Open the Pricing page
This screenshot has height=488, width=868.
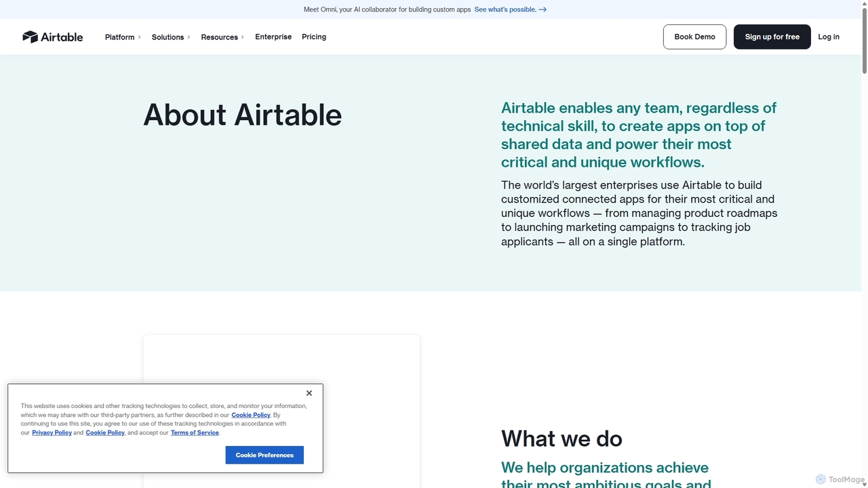coord(314,37)
